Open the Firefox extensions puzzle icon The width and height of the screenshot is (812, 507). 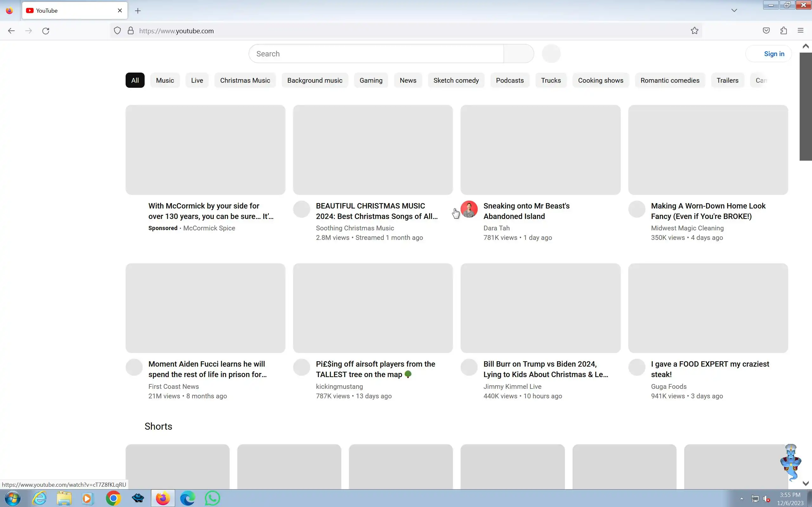[783, 31]
